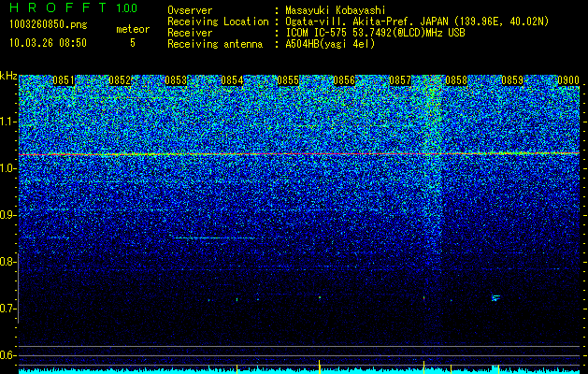Click the 0854 time marker
588x374 pixels.
tap(232, 80)
